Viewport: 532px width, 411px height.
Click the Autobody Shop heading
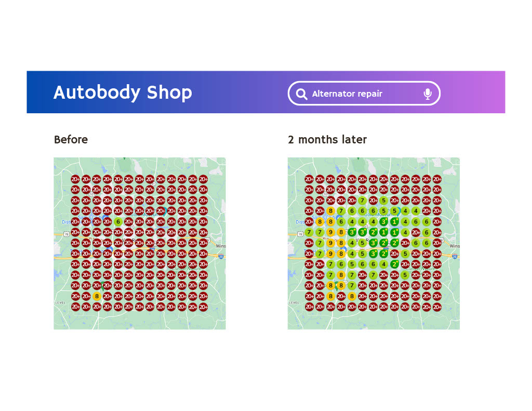coord(123,92)
